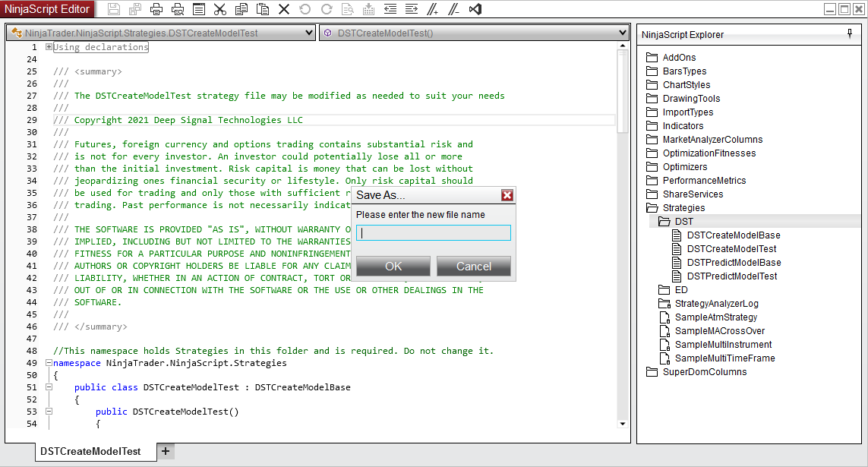The image size is (868, 467).
Task: Open the DSTCreateModelTest() member dropdown
Action: pyautogui.click(x=474, y=33)
